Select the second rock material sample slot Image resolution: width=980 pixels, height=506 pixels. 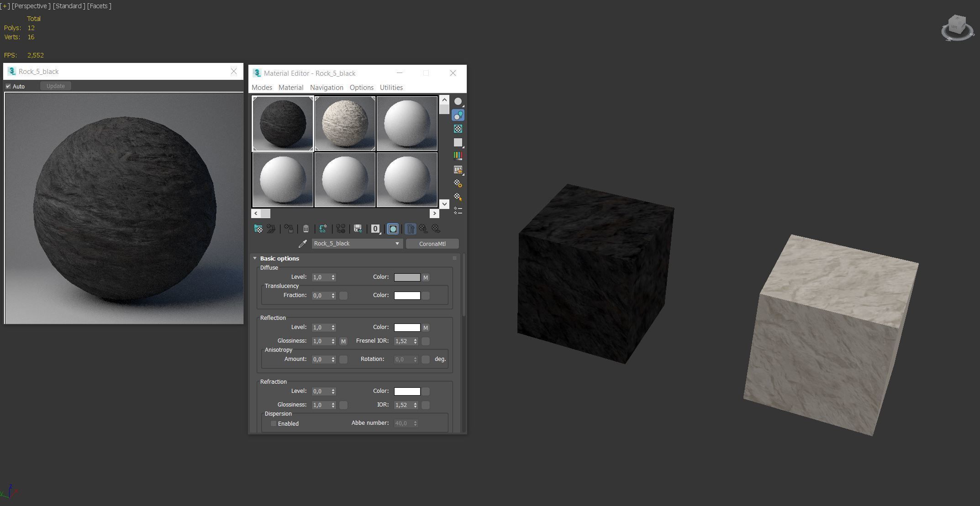click(345, 123)
